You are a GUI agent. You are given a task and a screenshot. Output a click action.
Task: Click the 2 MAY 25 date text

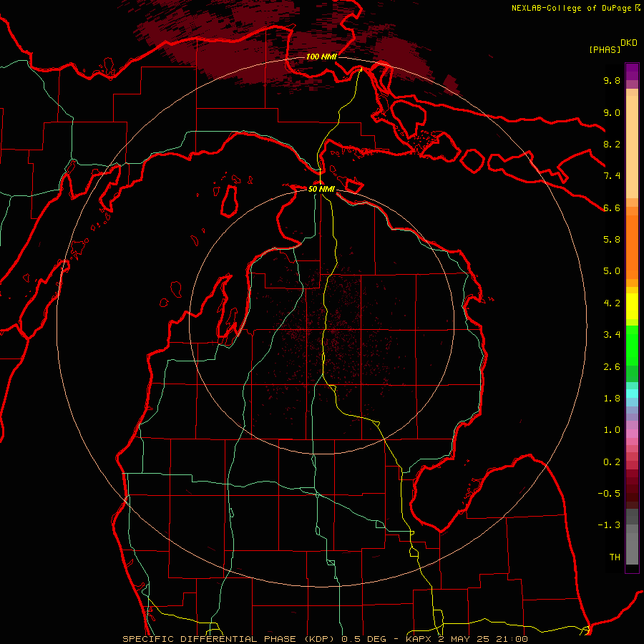click(463, 639)
